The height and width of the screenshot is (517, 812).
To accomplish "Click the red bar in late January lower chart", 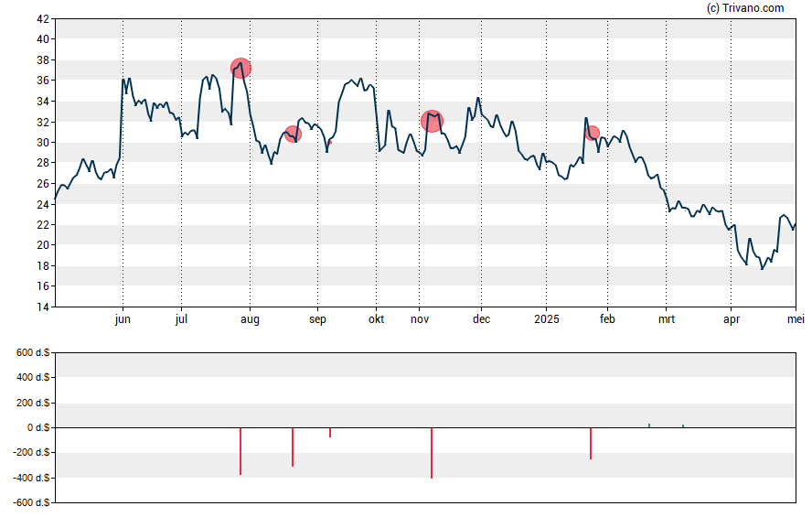I will coord(591,444).
